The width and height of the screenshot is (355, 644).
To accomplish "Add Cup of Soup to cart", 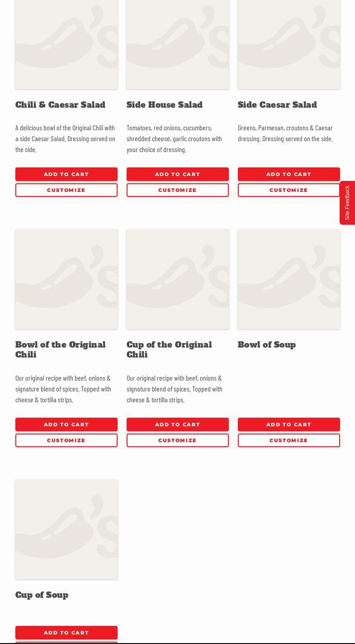I will click(x=66, y=633).
